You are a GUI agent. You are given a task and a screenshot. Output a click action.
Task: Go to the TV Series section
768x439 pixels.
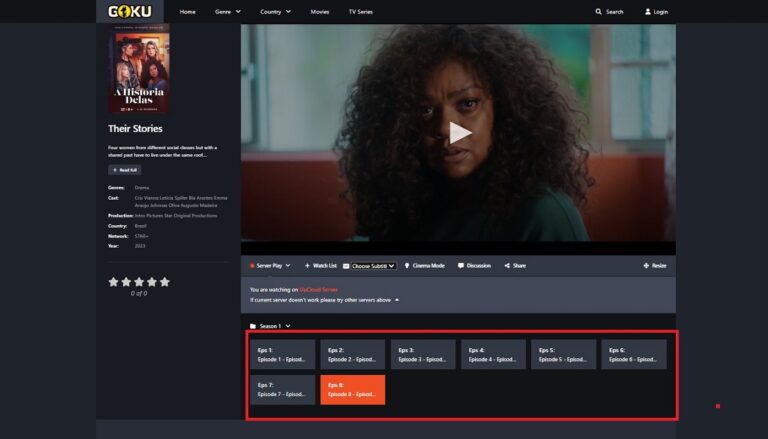(360, 12)
